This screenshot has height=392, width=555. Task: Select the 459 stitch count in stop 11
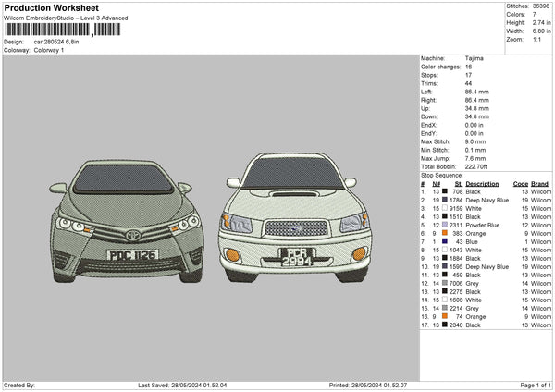coord(458,275)
